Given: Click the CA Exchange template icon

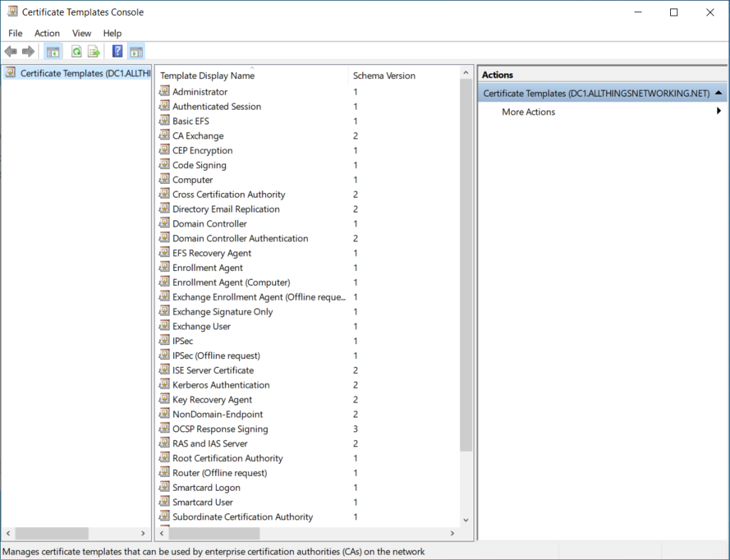Looking at the screenshot, I should pyautogui.click(x=165, y=135).
